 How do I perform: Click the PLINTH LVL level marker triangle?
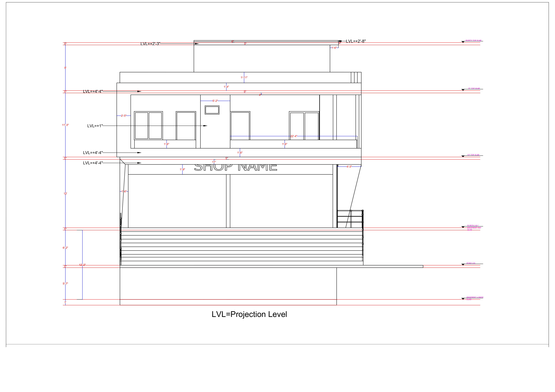point(463,227)
